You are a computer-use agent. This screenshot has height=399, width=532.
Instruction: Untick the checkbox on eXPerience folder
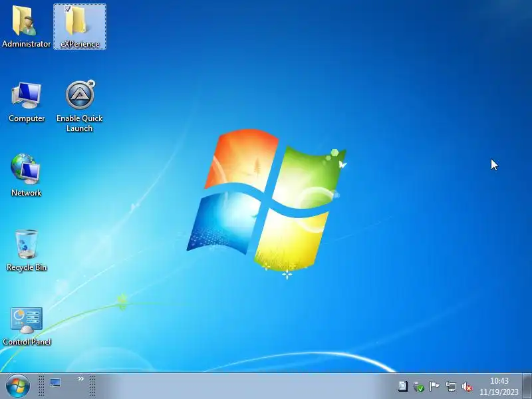tap(68, 9)
